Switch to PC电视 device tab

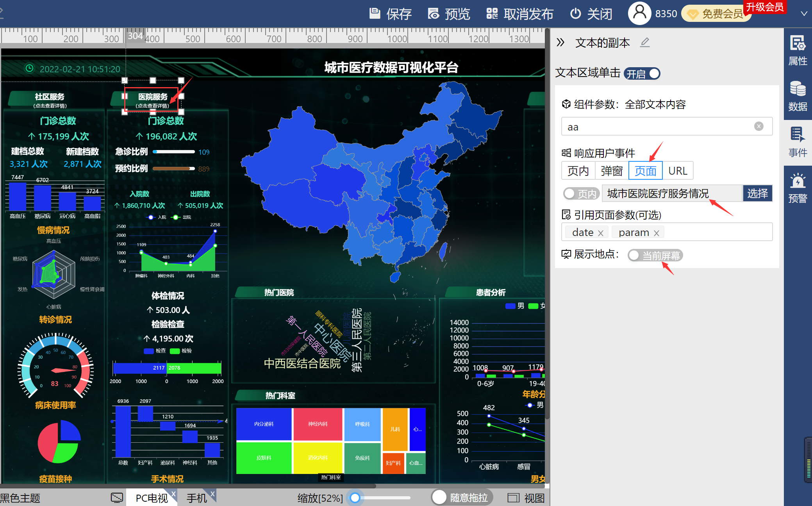coord(152,498)
